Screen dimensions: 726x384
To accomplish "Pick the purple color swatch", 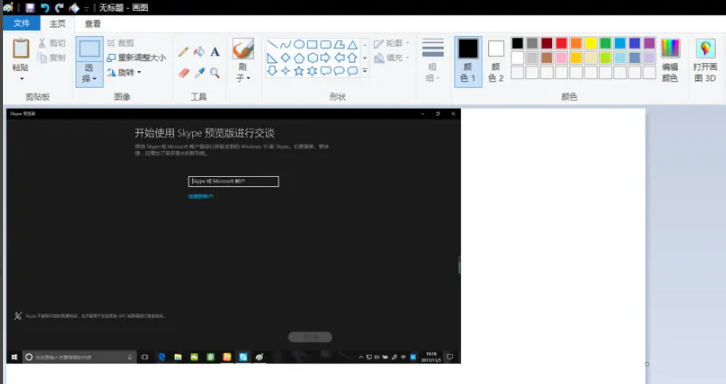I will coord(649,43).
